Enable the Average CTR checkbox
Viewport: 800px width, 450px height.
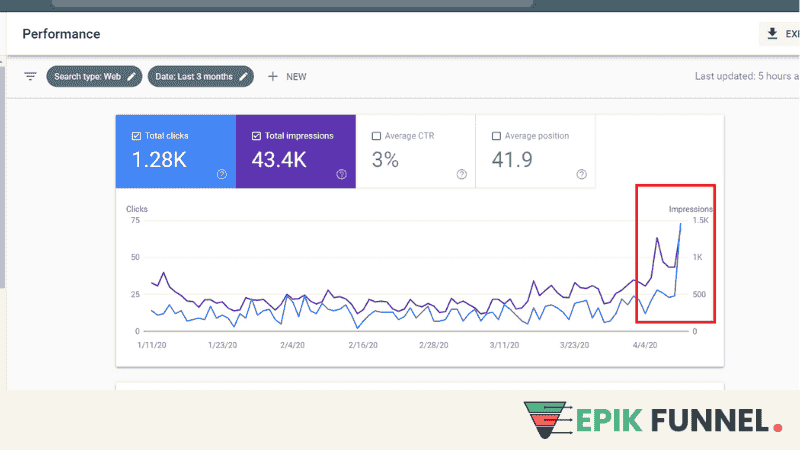tap(376, 136)
